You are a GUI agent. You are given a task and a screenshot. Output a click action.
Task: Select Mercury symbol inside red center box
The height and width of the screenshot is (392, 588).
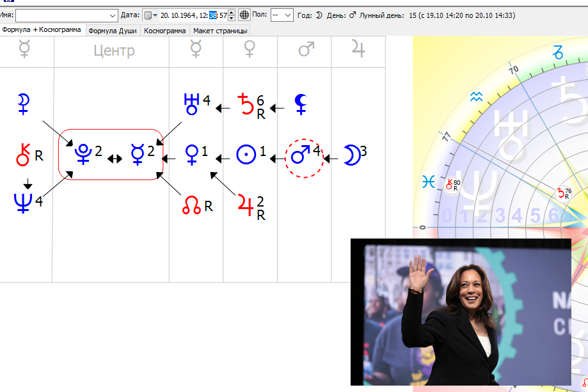138,154
